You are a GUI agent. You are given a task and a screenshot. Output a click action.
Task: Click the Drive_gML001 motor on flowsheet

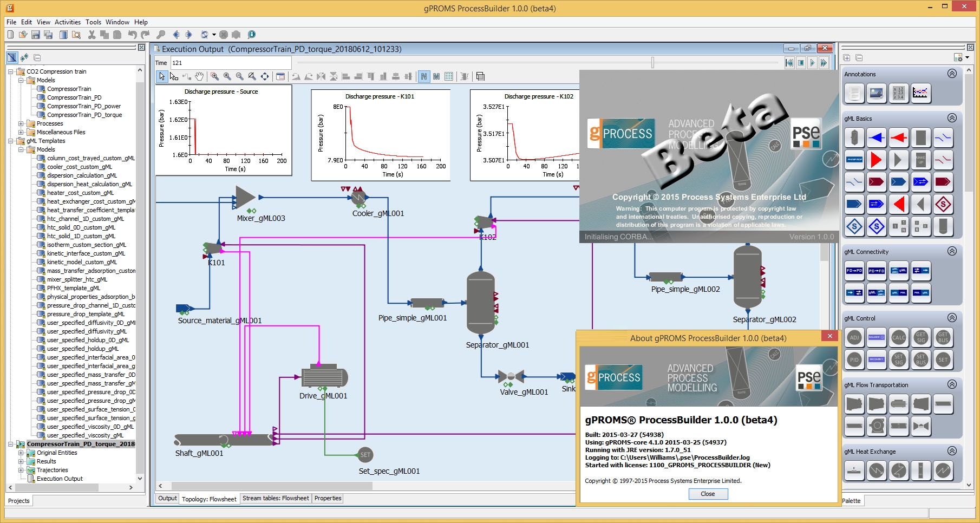click(324, 377)
